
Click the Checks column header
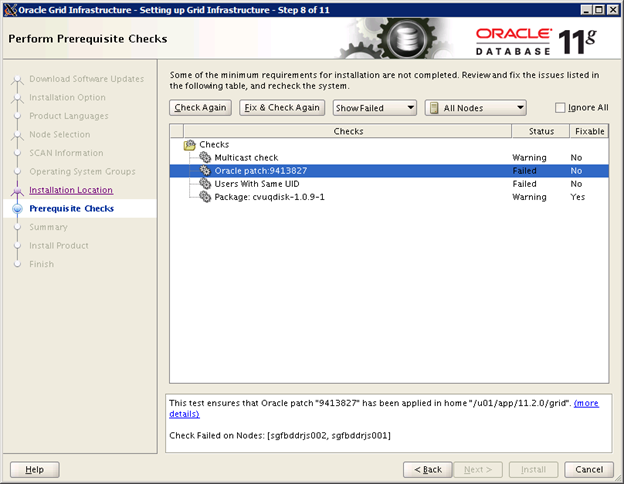(x=348, y=131)
